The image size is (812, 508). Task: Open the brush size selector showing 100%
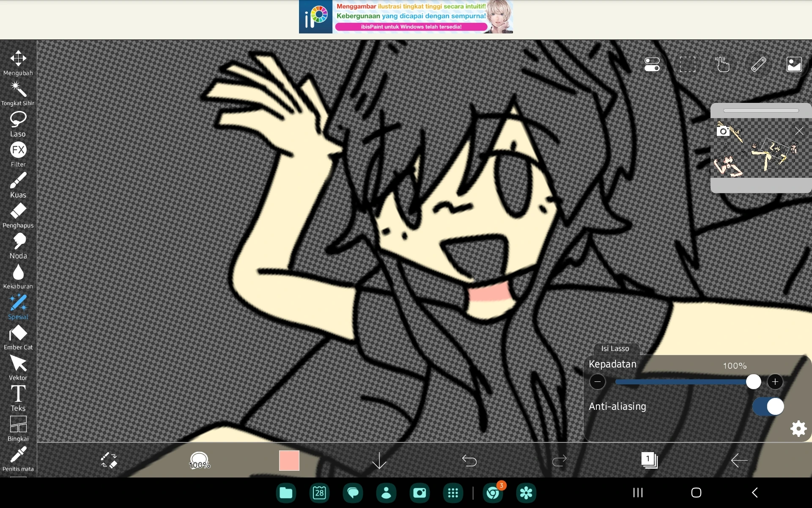click(x=199, y=461)
